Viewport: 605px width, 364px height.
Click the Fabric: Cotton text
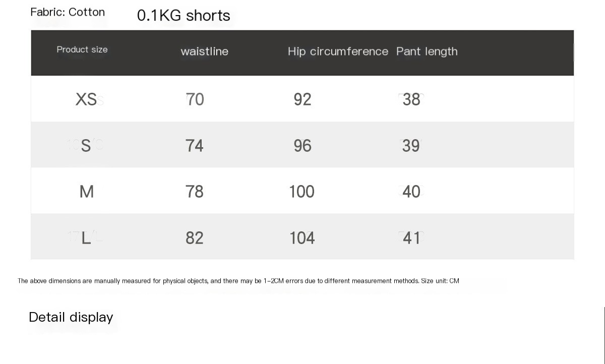[68, 12]
